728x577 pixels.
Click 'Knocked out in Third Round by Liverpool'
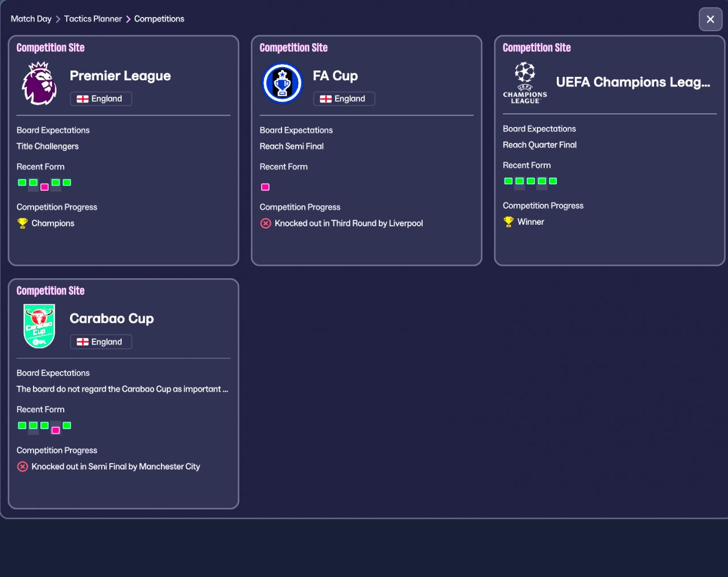coord(349,224)
